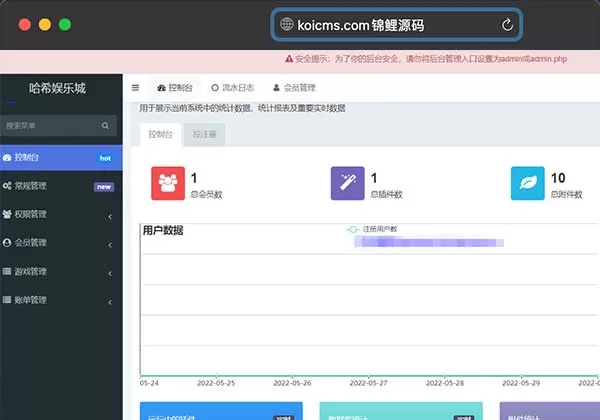
Task: Open the 会员管理 top navigation tab
Action: pos(294,88)
